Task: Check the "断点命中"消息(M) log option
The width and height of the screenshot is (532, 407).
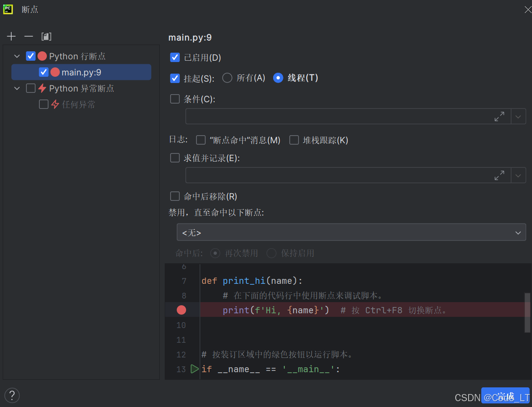Action: coord(201,140)
